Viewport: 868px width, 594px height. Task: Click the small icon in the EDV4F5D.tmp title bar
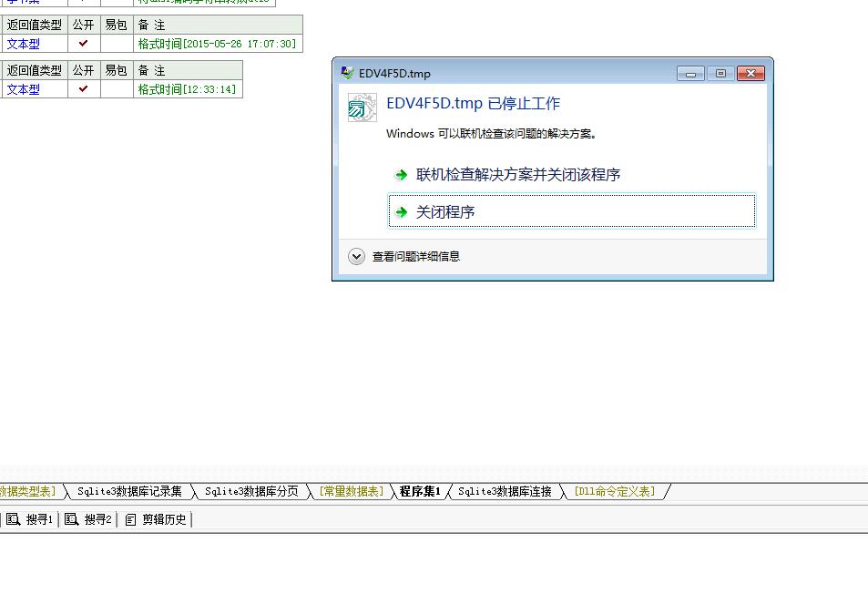click(347, 73)
